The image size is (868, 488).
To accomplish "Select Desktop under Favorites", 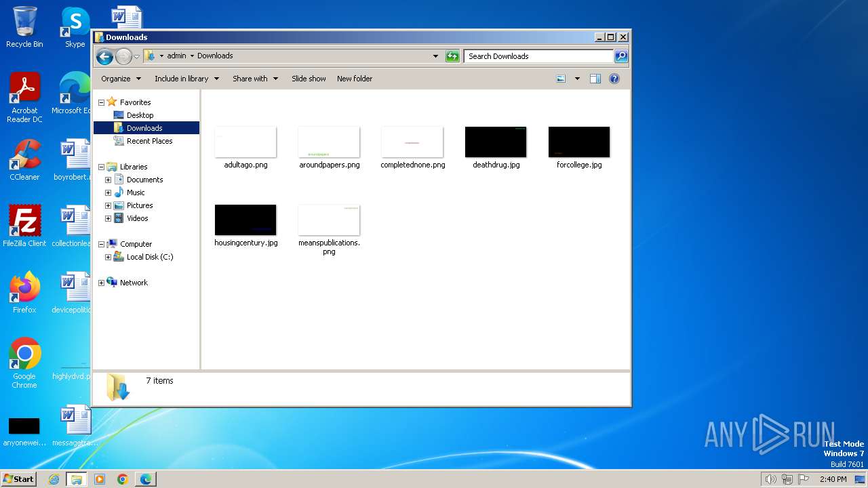I will [140, 115].
